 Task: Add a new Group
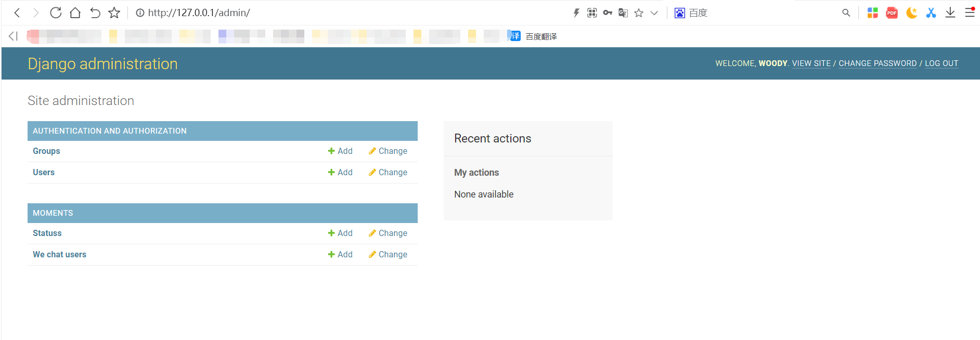point(340,151)
